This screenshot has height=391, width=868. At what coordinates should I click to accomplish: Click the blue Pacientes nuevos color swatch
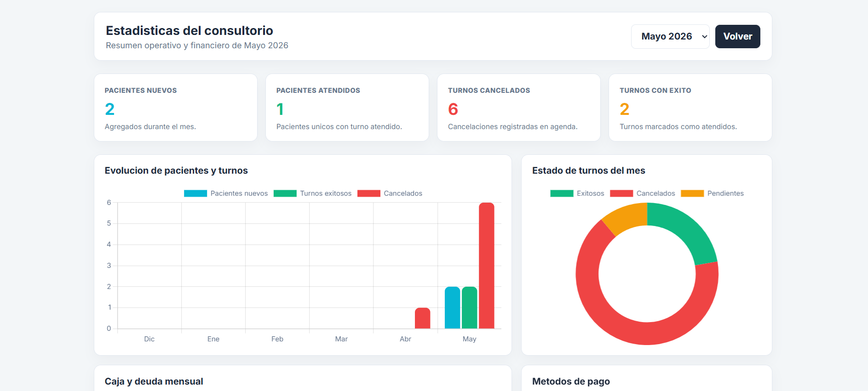pyautogui.click(x=195, y=193)
